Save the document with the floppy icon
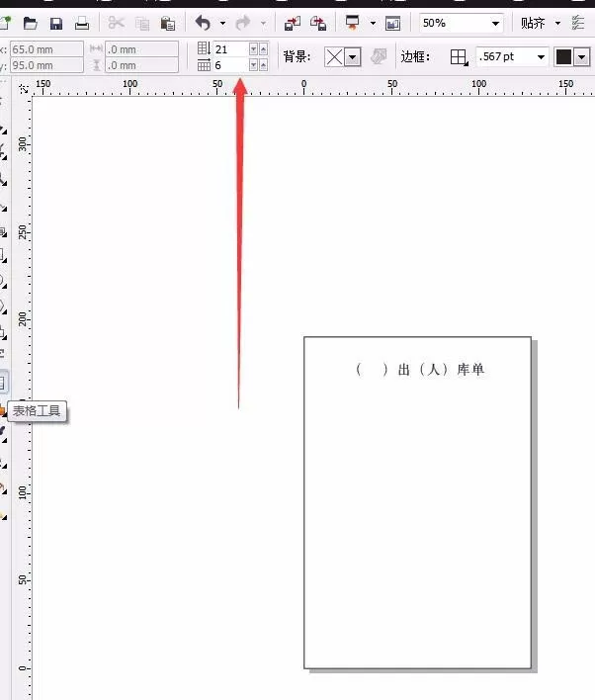This screenshot has width=595, height=700. pos(56,23)
